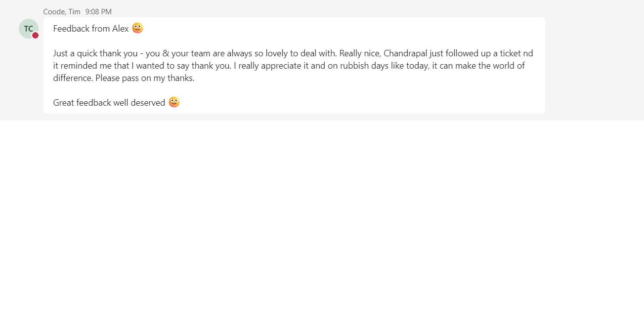
Task: Select the smiley emoji after "well deserved"
Action: coord(174,102)
